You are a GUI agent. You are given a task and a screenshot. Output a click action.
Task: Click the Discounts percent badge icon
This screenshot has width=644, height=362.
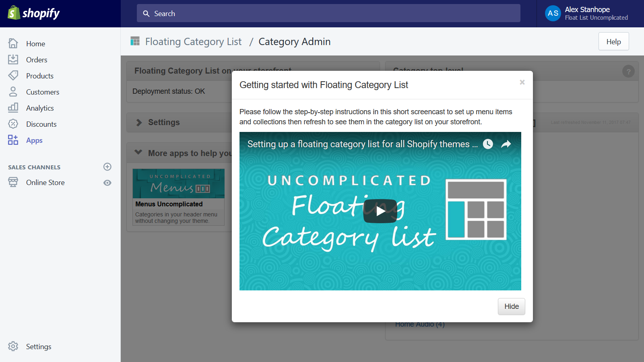[x=13, y=123]
